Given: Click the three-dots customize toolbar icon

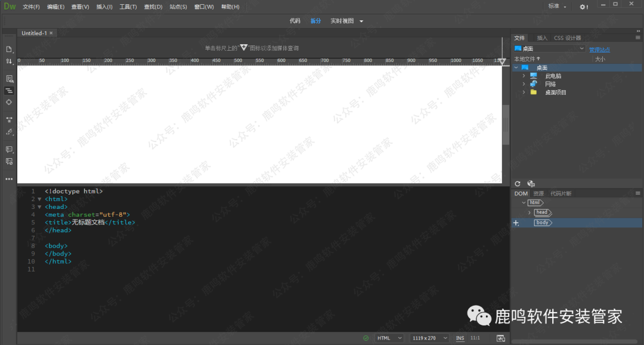Looking at the screenshot, I should (9, 178).
